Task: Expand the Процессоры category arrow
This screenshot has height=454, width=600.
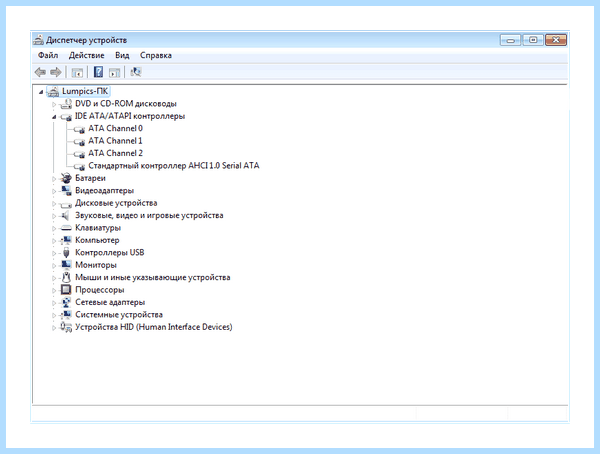Action: pyautogui.click(x=54, y=291)
